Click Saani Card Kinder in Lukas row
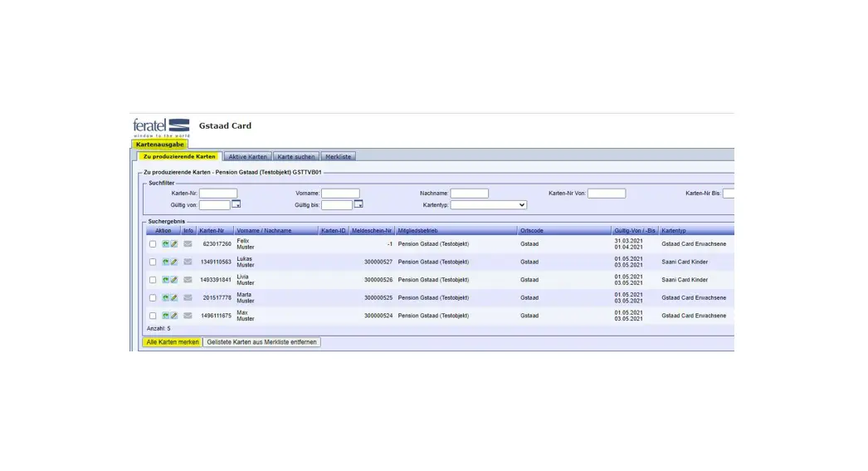The width and height of the screenshot is (868, 471). click(x=685, y=262)
